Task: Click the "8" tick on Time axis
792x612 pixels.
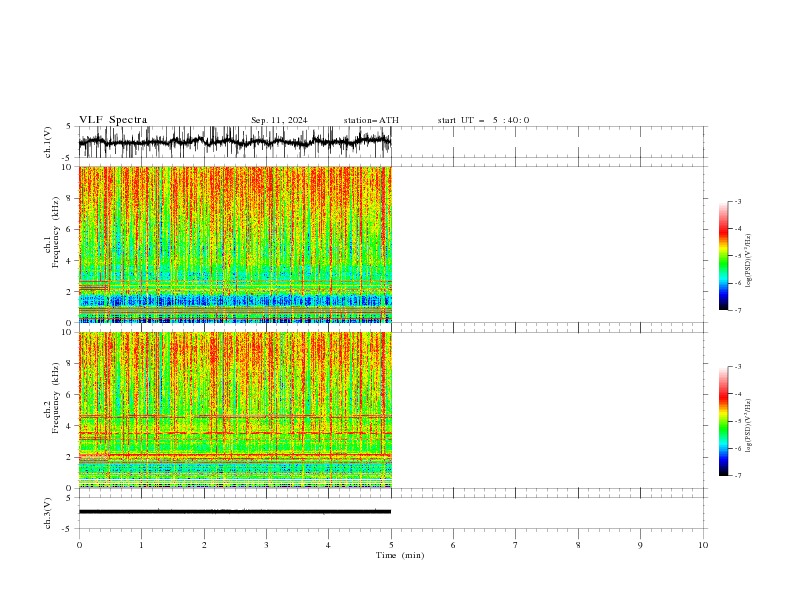Action: tap(578, 545)
